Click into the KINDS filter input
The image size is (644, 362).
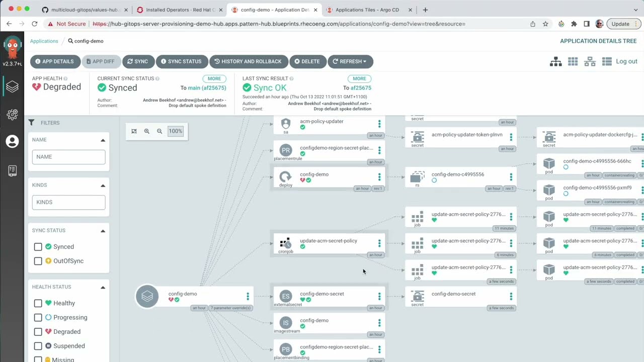(x=68, y=202)
